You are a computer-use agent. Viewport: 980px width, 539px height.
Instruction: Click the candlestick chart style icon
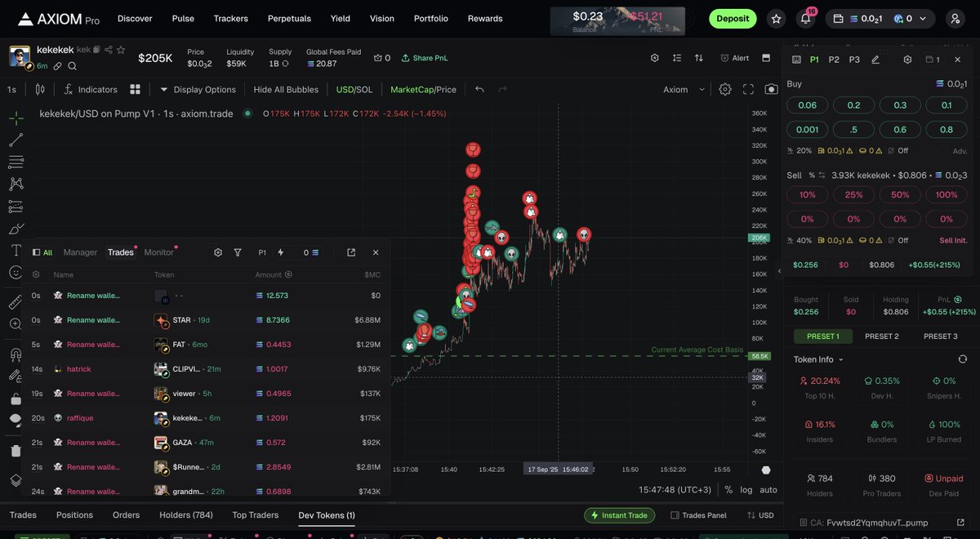point(39,89)
